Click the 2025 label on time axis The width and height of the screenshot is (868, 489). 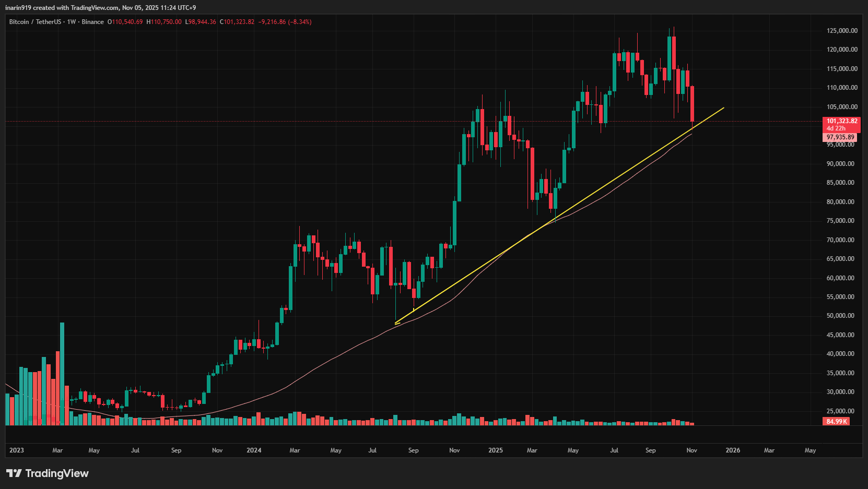(x=495, y=450)
